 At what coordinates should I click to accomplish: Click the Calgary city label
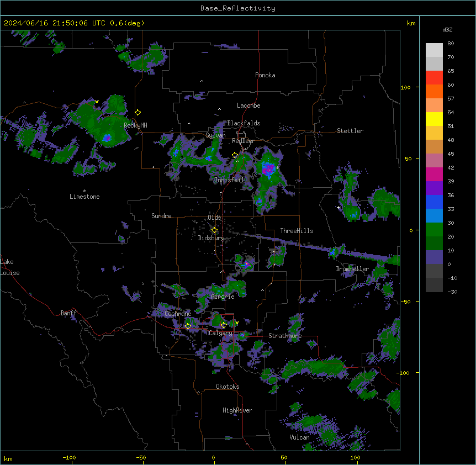point(220,333)
